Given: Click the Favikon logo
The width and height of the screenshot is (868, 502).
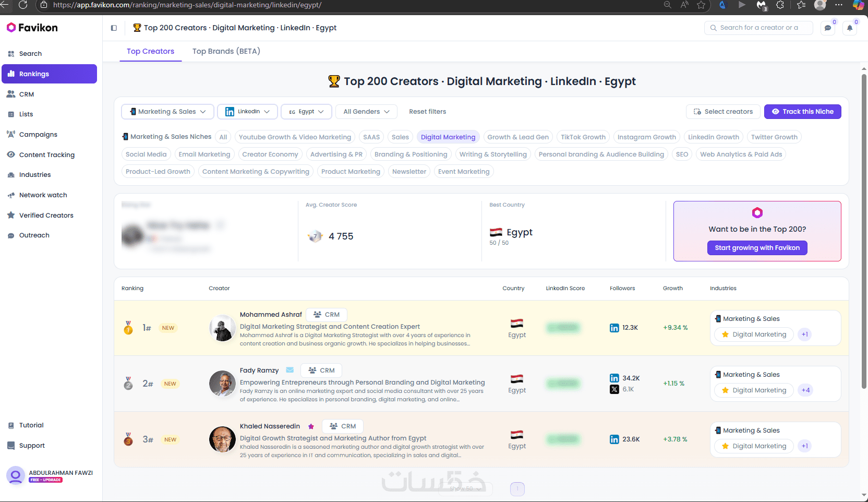Looking at the screenshot, I should tap(32, 28).
